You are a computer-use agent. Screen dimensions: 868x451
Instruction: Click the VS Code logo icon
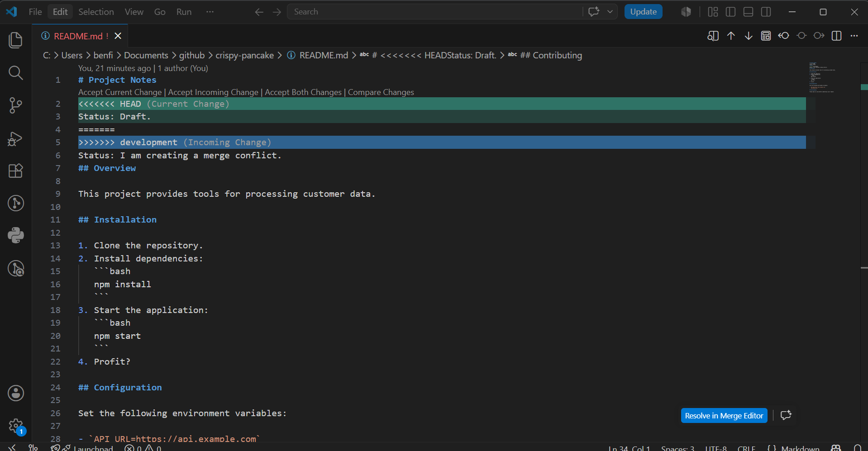click(12, 12)
